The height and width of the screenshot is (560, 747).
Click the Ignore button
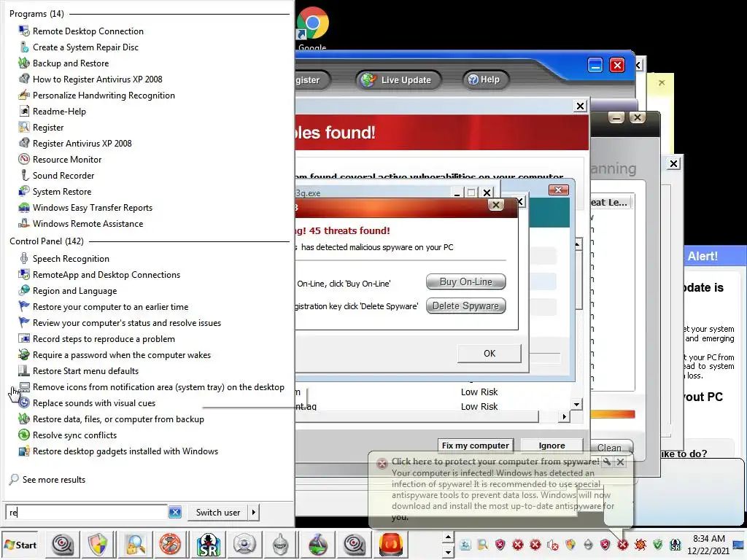[551, 446]
